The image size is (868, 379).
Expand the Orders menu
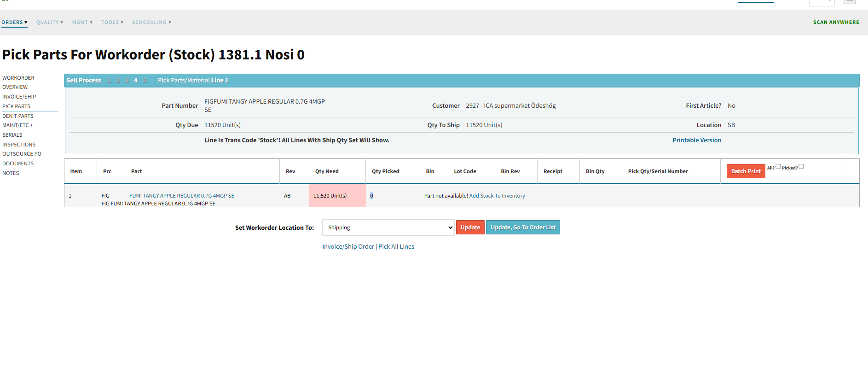pos(14,22)
